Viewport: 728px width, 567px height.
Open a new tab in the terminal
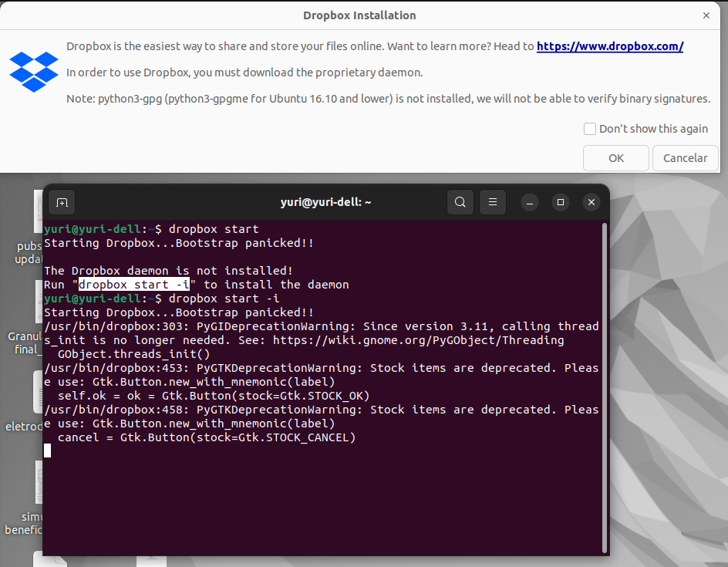62,203
